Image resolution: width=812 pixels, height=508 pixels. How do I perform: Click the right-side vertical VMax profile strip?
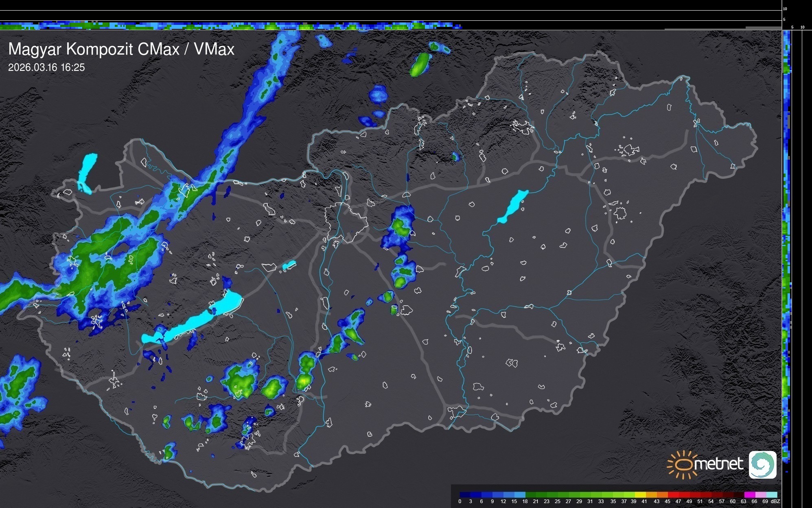click(x=786, y=244)
